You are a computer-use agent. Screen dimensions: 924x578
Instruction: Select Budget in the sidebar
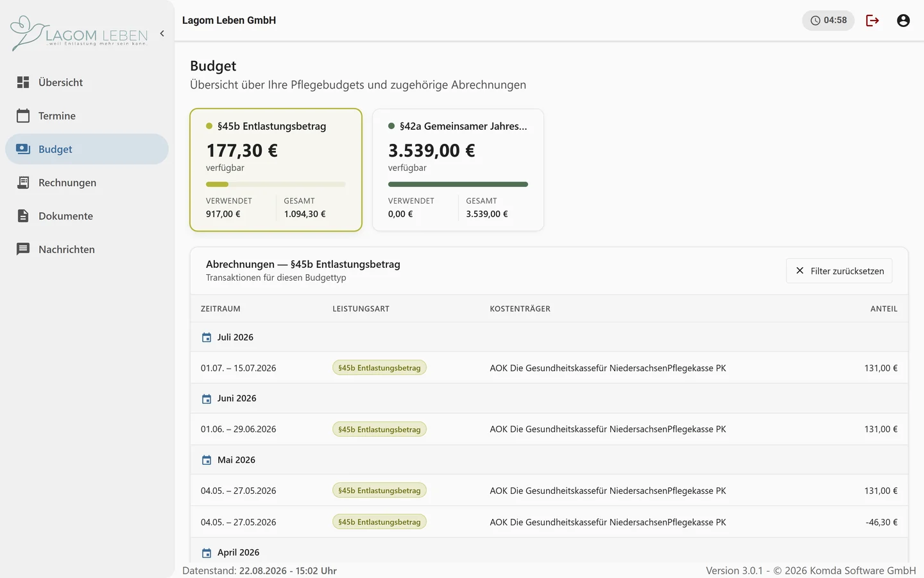[87, 149]
